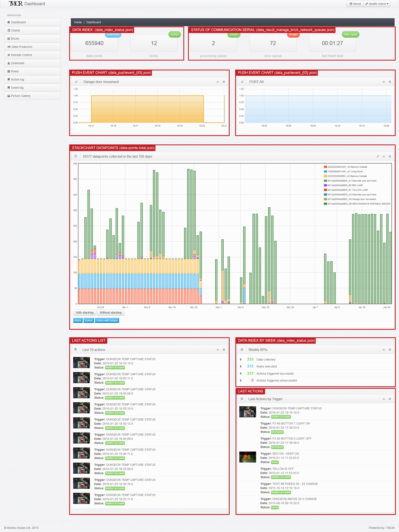Open thumbnail for action dated 18:25:11
The image size is (399, 532).
coord(82,499)
